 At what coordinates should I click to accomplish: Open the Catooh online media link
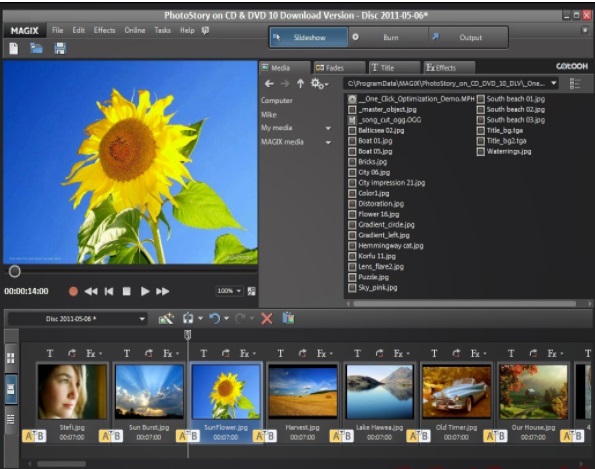572,66
